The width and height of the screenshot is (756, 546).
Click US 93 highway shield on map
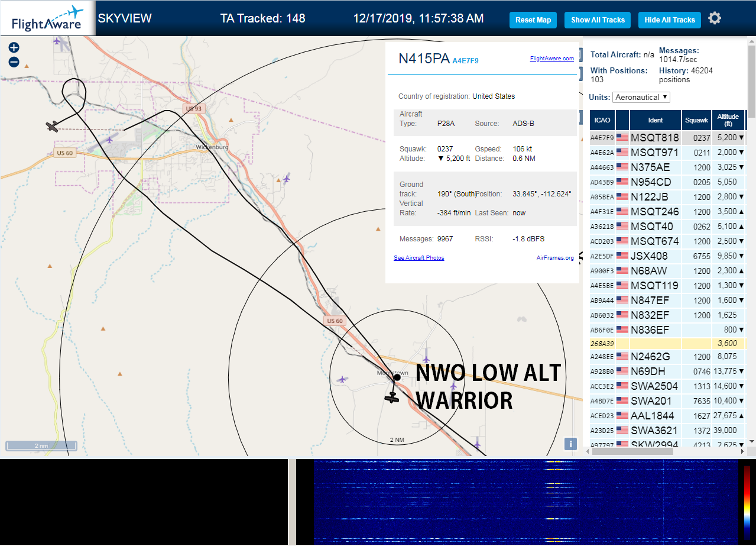[x=193, y=109]
